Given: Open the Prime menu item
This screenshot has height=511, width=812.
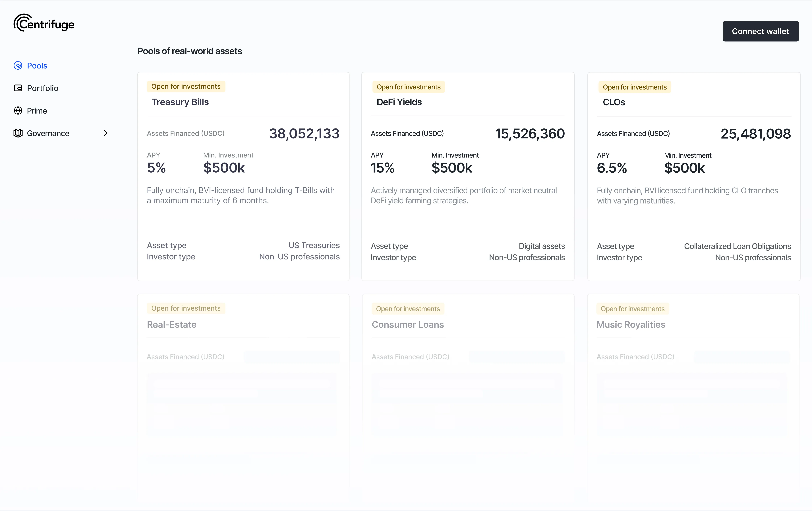Looking at the screenshot, I should click(37, 111).
